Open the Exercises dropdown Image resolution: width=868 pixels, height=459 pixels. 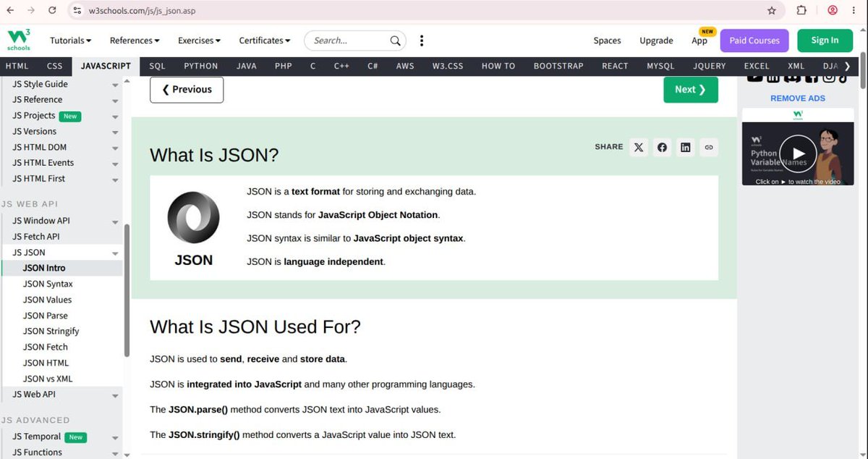click(x=199, y=41)
